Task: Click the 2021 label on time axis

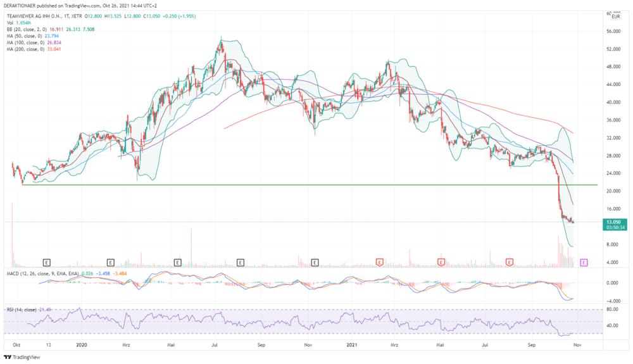Action: [x=352, y=345]
